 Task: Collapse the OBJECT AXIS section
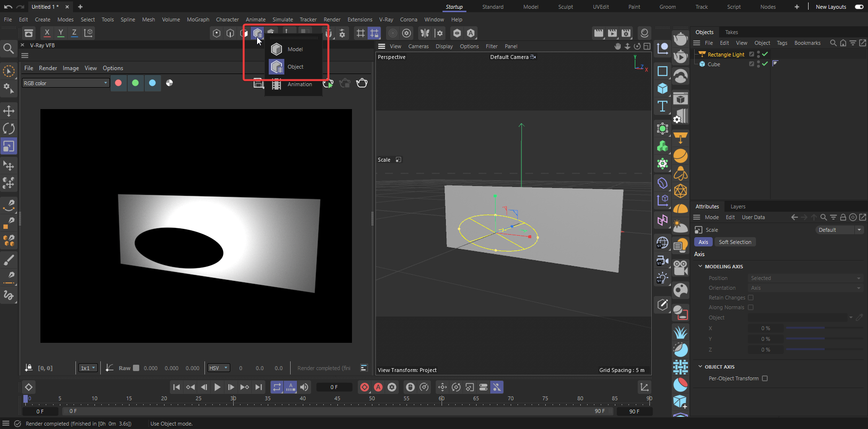click(x=701, y=367)
